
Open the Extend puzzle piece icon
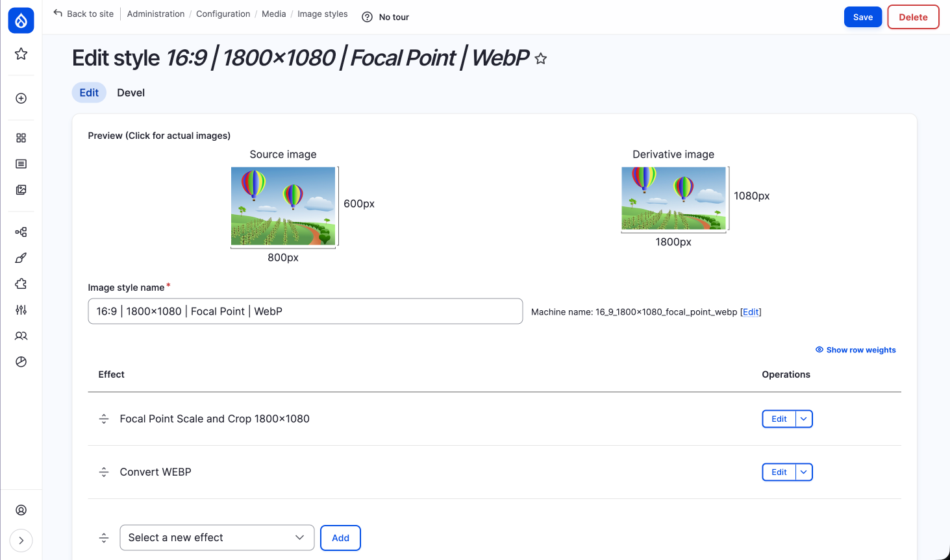pos(21,284)
